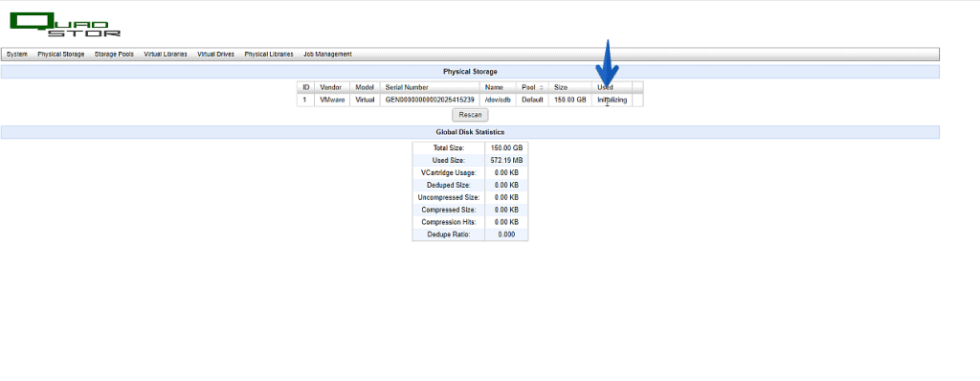The width and height of the screenshot is (980, 381).
Task: Open the System menu
Action: pos(17,55)
